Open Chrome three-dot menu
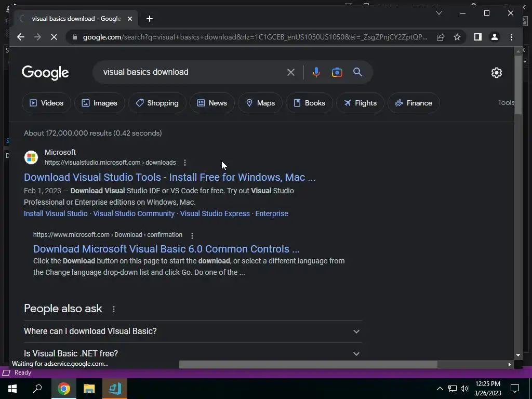The image size is (532, 399). pyautogui.click(x=511, y=37)
